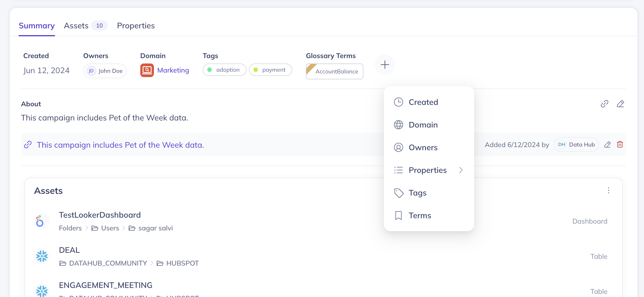This screenshot has height=297, width=644.
Task: Edit the About description via pencil icon
Action: coord(620,104)
